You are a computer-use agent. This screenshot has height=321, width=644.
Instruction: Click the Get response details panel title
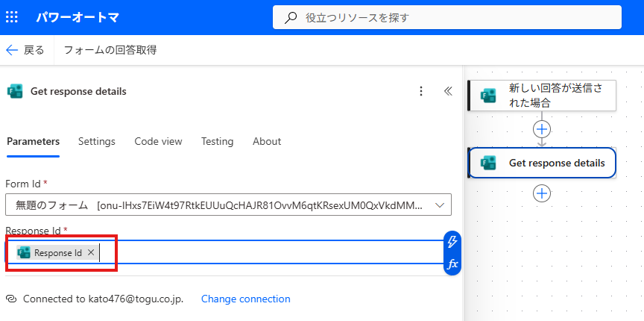click(78, 91)
